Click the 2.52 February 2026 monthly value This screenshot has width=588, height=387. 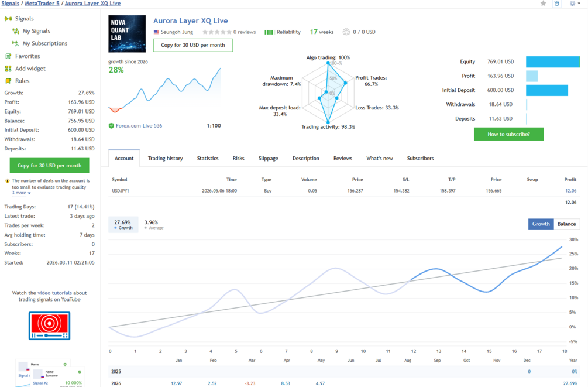pyautogui.click(x=212, y=383)
